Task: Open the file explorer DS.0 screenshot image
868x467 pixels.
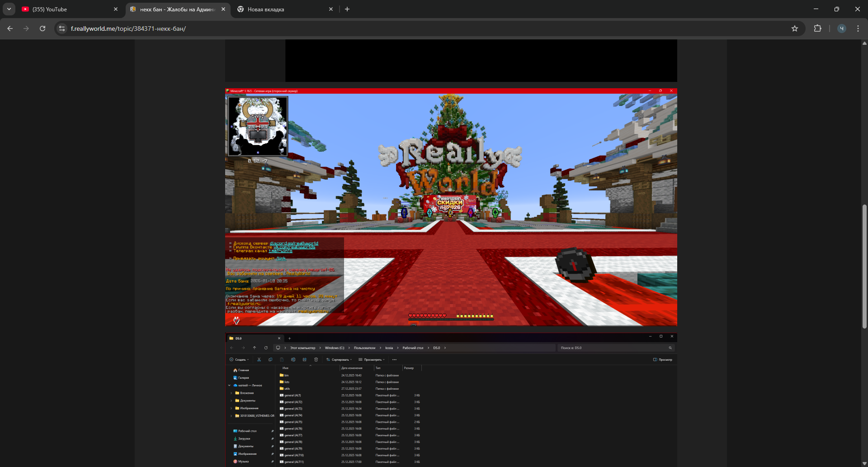Action: coord(451,400)
